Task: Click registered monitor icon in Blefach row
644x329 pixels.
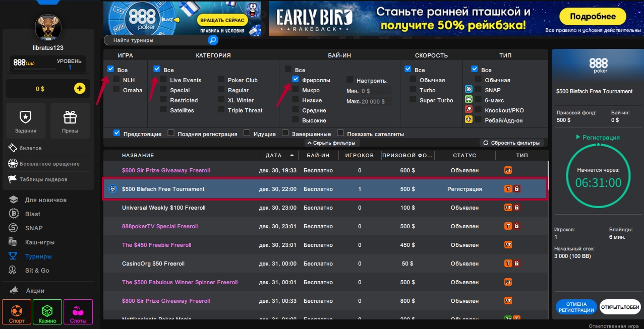Action: pos(112,189)
